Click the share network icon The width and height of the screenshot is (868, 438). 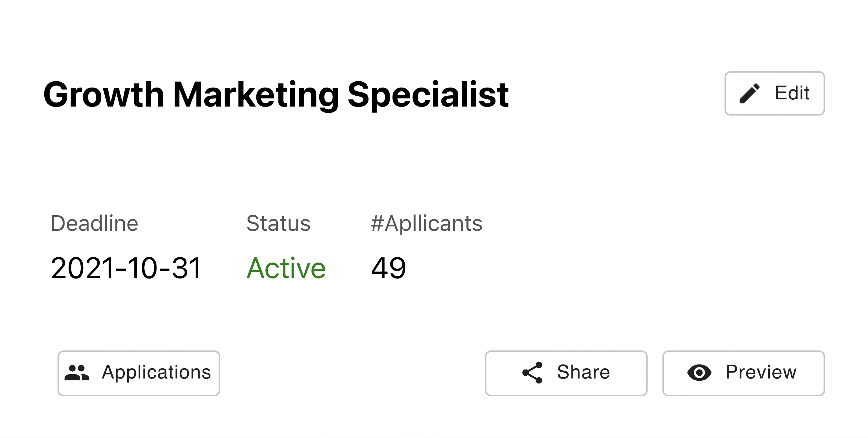[533, 373]
